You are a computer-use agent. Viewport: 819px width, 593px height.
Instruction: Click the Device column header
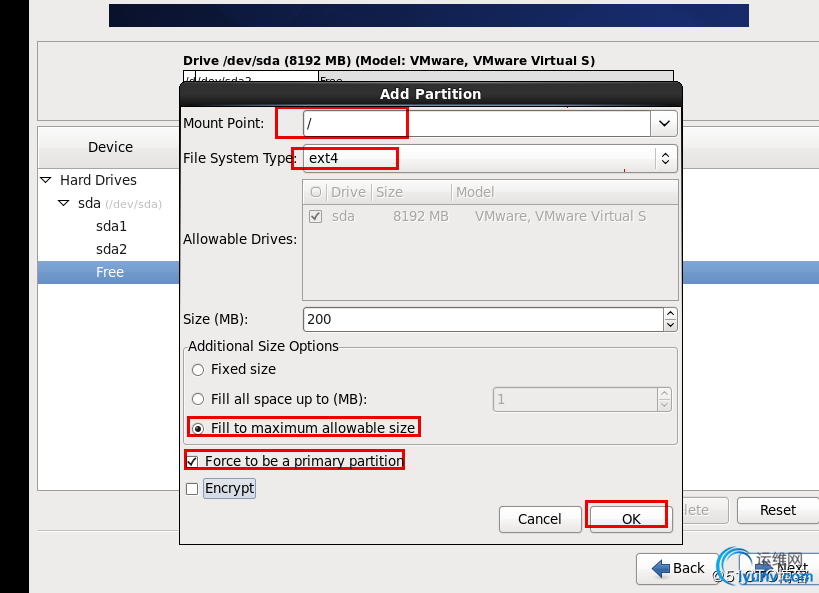(110, 147)
